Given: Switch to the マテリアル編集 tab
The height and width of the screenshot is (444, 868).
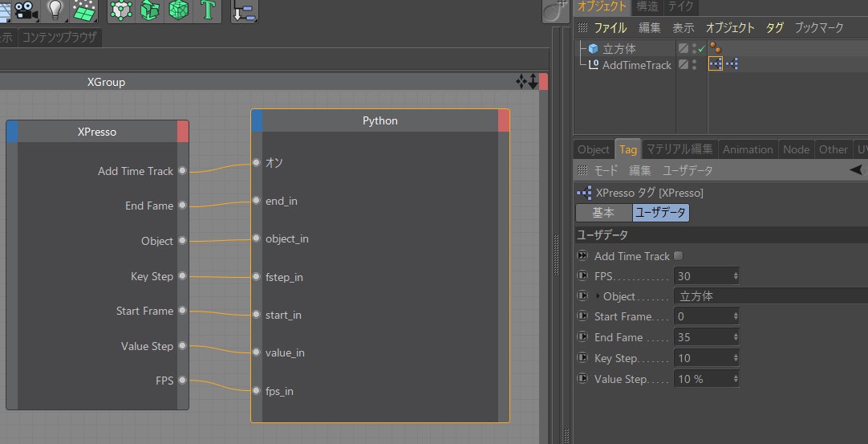Looking at the screenshot, I should 679,149.
